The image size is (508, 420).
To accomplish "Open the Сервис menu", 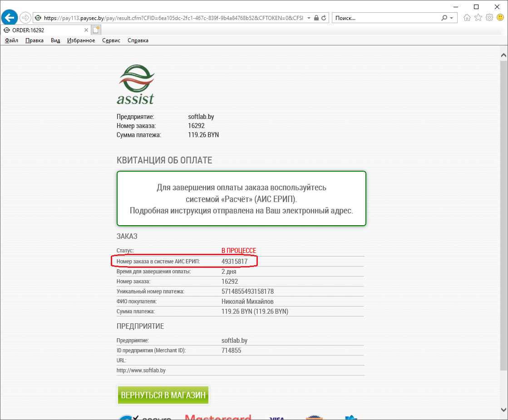I will (x=111, y=40).
